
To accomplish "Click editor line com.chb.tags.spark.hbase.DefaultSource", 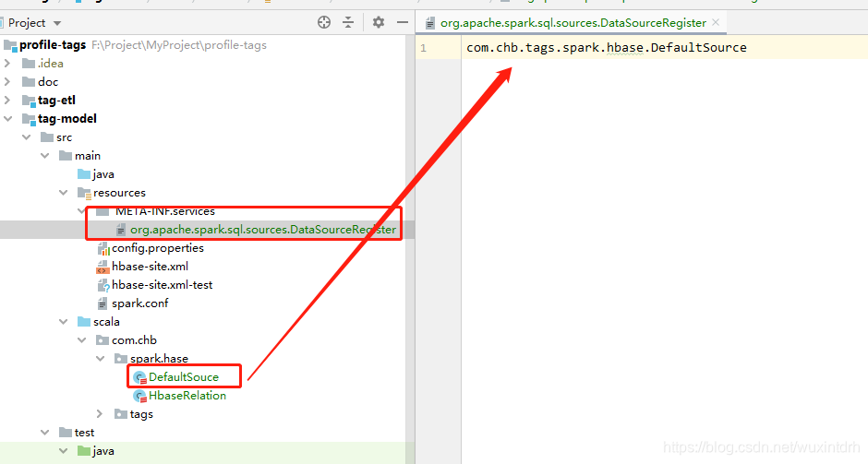I will tap(607, 48).
